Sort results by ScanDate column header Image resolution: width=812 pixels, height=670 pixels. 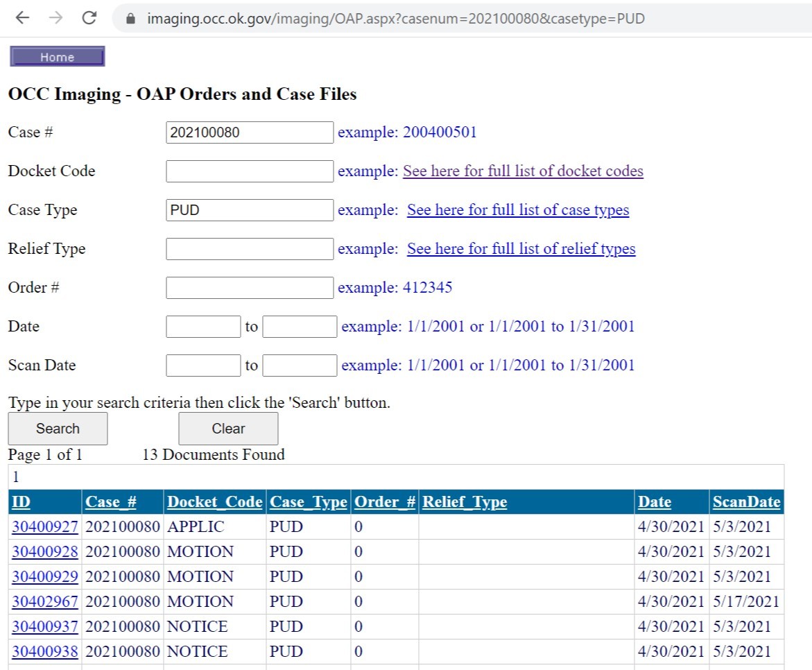[746, 502]
